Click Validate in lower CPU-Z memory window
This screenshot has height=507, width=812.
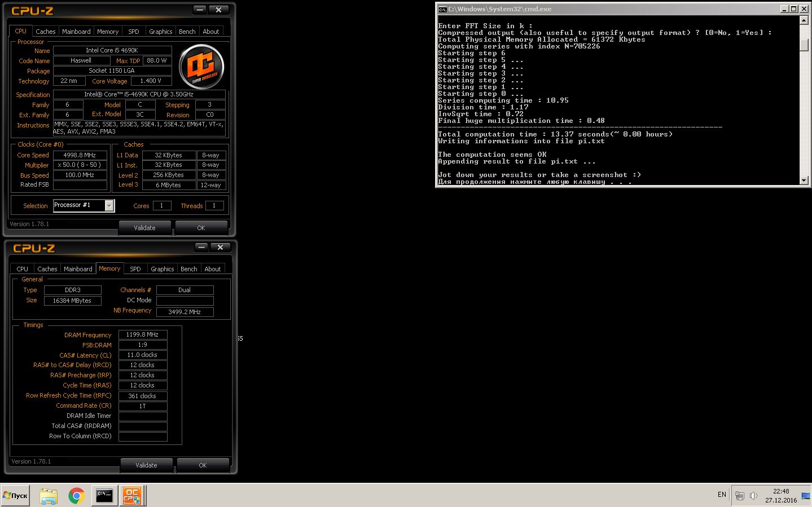pos(146,465)
